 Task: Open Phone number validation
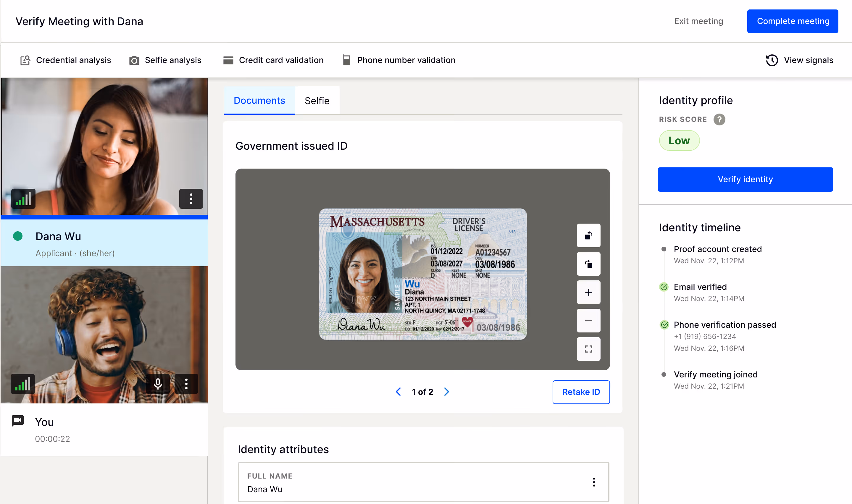coord(399,60)
